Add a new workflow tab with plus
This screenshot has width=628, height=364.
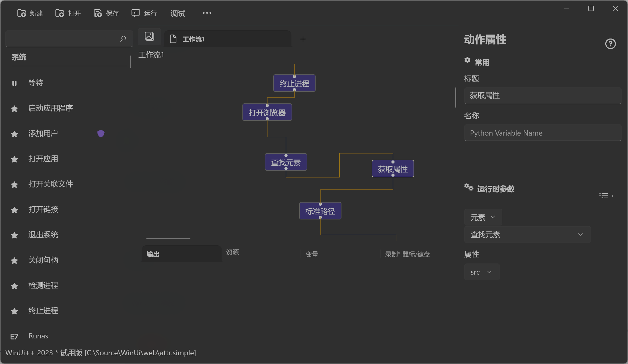pyautogui.click(x=303, y=39)
